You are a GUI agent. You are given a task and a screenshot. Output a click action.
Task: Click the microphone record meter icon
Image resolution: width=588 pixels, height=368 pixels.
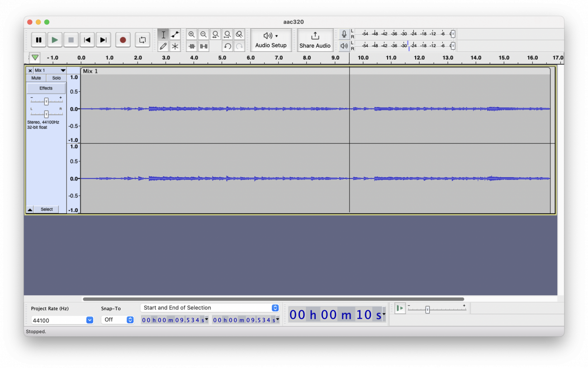[x=344, y=34]
